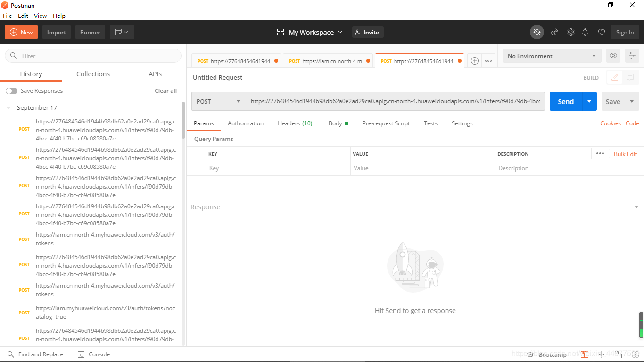The width and height of the screenshot is (644, 362).
Task: Open the Cookies link
Action: pyautogui.click(x=611, y=123)
